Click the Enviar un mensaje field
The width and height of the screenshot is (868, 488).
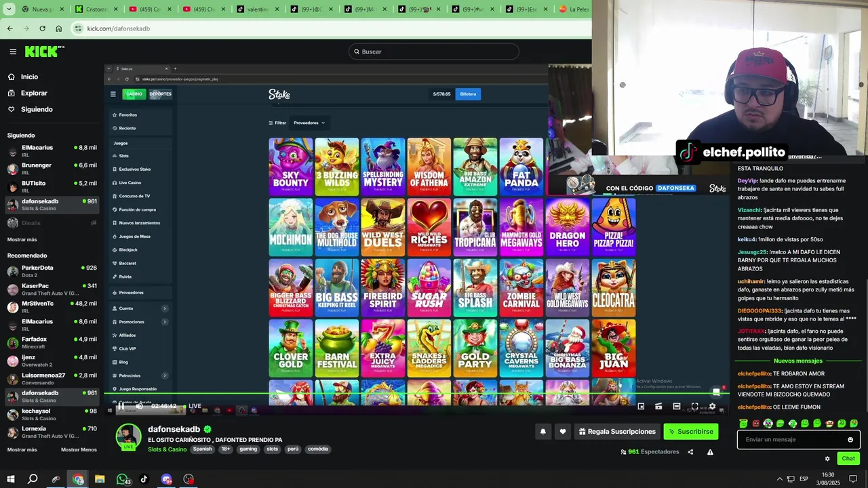(798, 439)
